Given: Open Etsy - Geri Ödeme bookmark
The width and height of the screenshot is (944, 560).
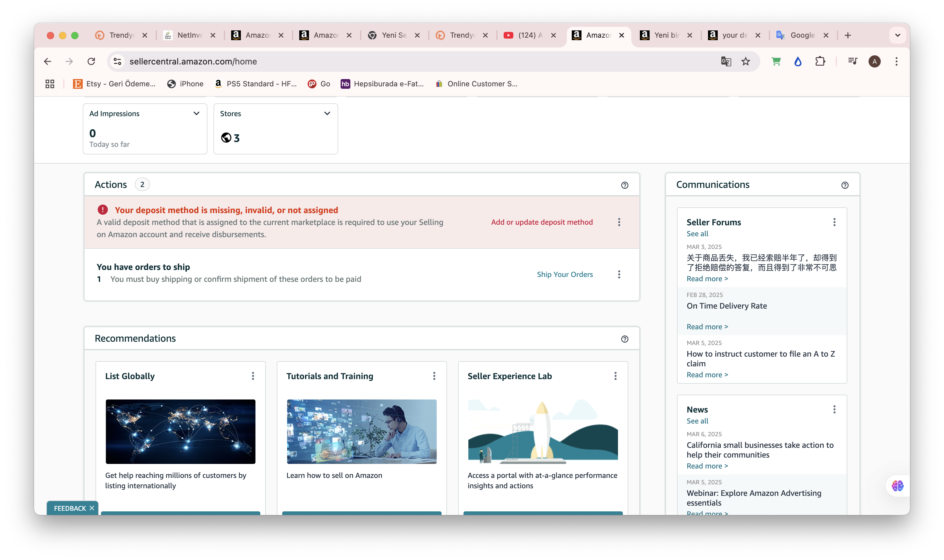Looking at the screenshot, I should point(115,84).
